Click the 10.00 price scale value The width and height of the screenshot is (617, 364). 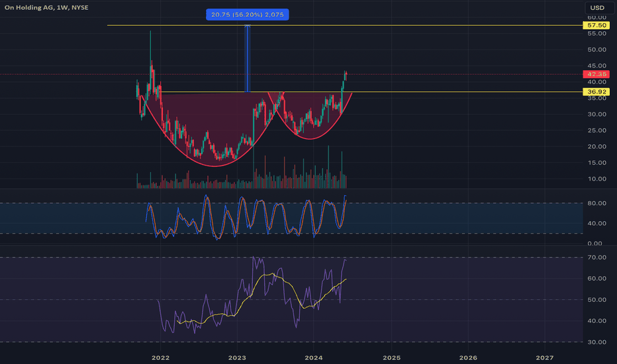click(597, 179)
